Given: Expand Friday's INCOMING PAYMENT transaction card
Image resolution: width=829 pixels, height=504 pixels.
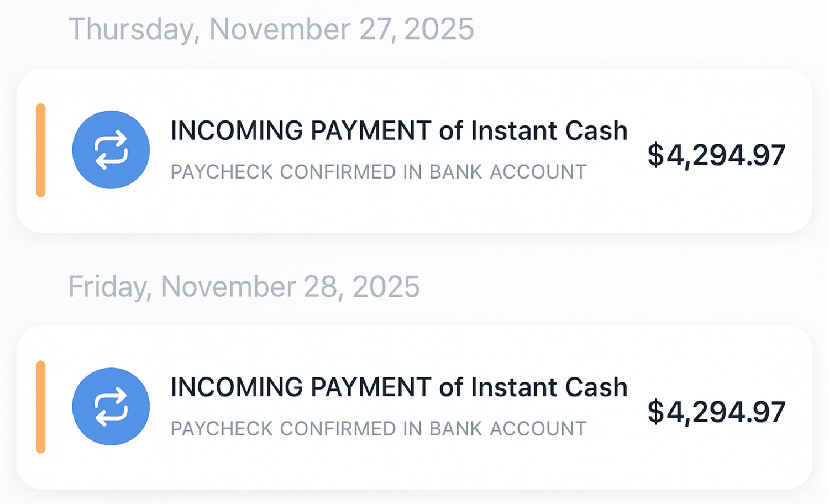Looking at the screenshot, I should 414,406.
